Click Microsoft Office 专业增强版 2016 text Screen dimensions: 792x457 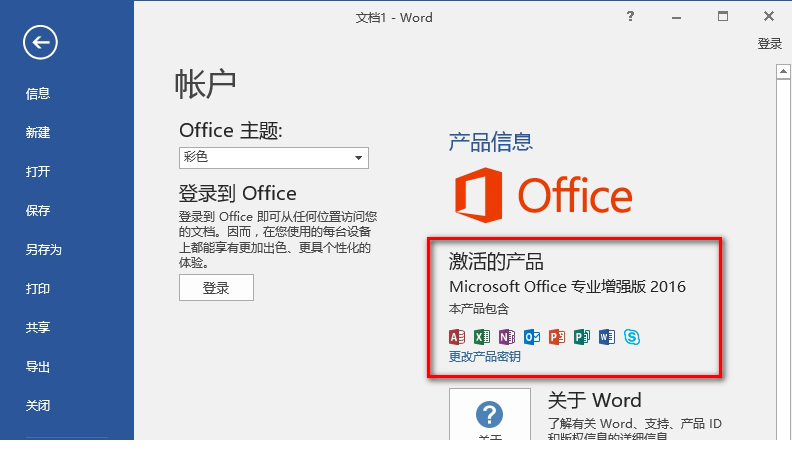coord(567,287)
